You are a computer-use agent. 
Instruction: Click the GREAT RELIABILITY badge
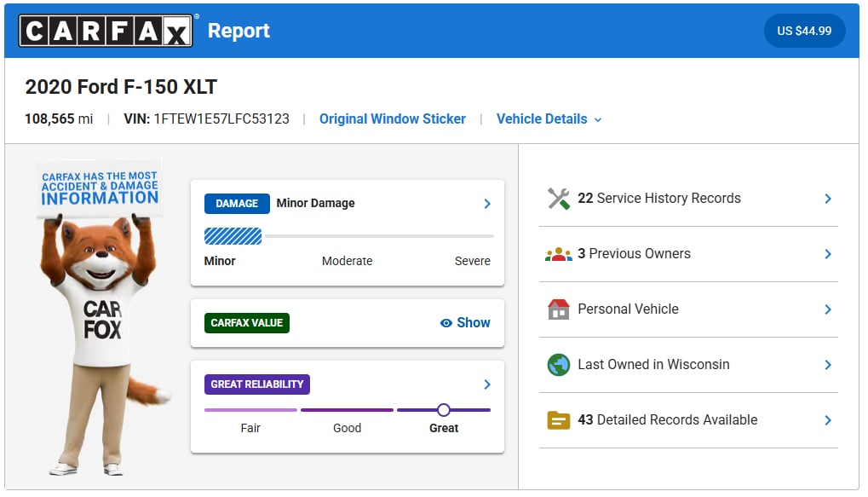click(257, 384)
